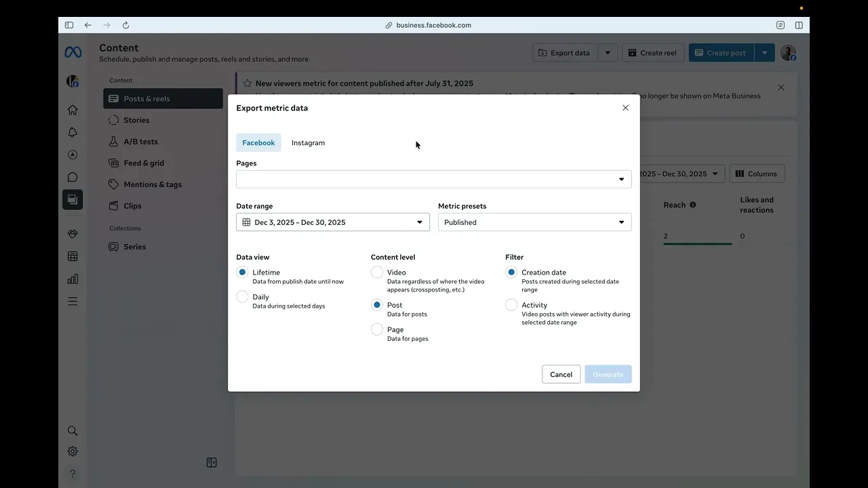
Task: Open All tools hamburger menu icon
Action: coord(73,302)
